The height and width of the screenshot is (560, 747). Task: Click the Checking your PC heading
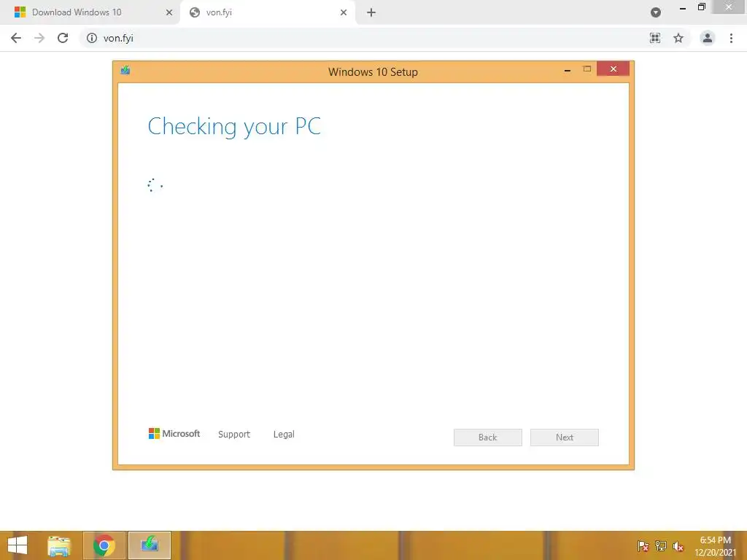[234, 127]
